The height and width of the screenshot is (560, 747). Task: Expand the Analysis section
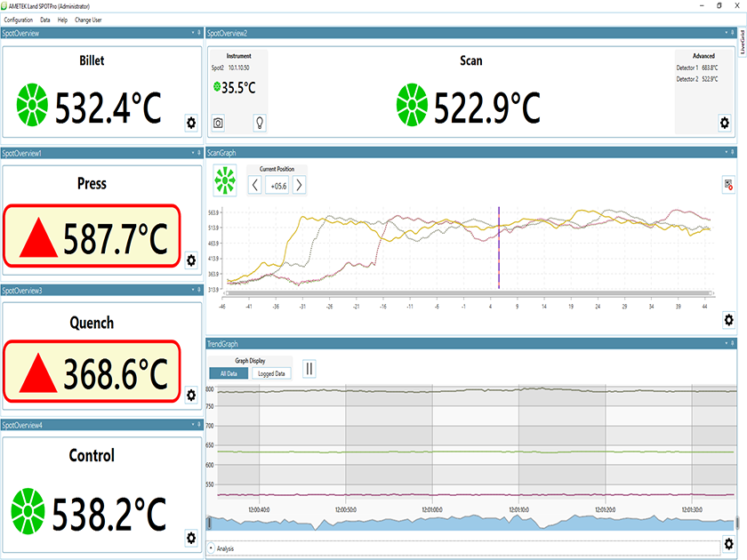212,548
